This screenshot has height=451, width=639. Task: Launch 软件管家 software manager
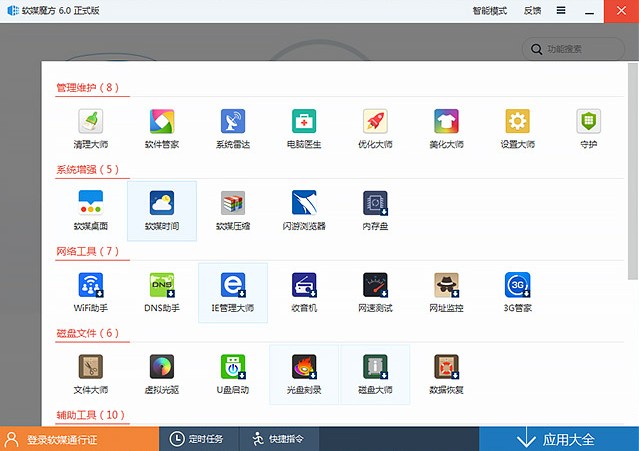coord(162,128)
